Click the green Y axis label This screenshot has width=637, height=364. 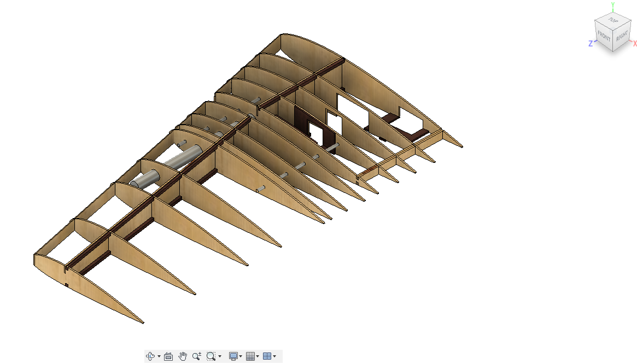(613, 5)
